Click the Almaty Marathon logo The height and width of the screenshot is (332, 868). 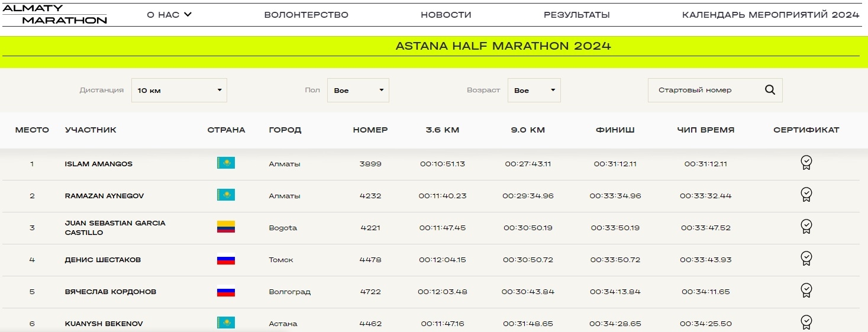[55, 15]
